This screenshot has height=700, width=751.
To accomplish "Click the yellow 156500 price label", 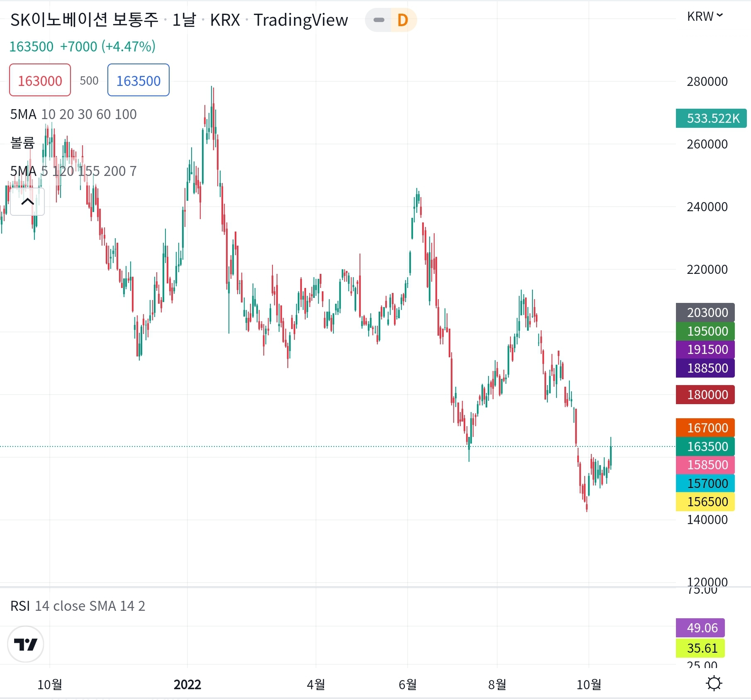I will (705, 502).
